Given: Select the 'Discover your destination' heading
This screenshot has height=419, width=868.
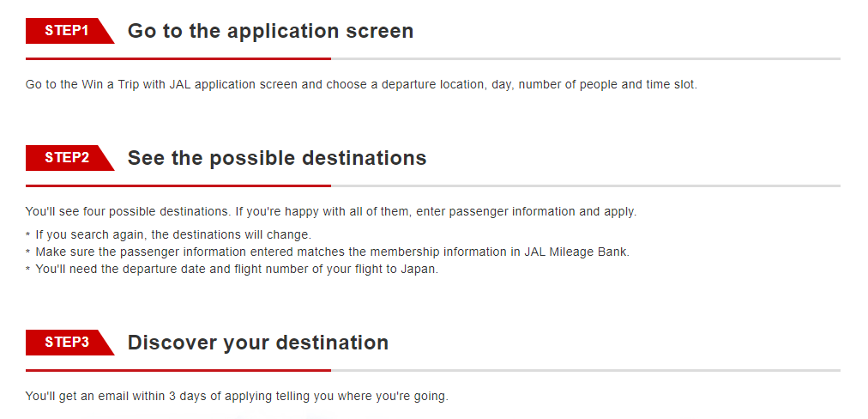Looking at the screenshot, I should pyautogui.click(x=258, y=343).
